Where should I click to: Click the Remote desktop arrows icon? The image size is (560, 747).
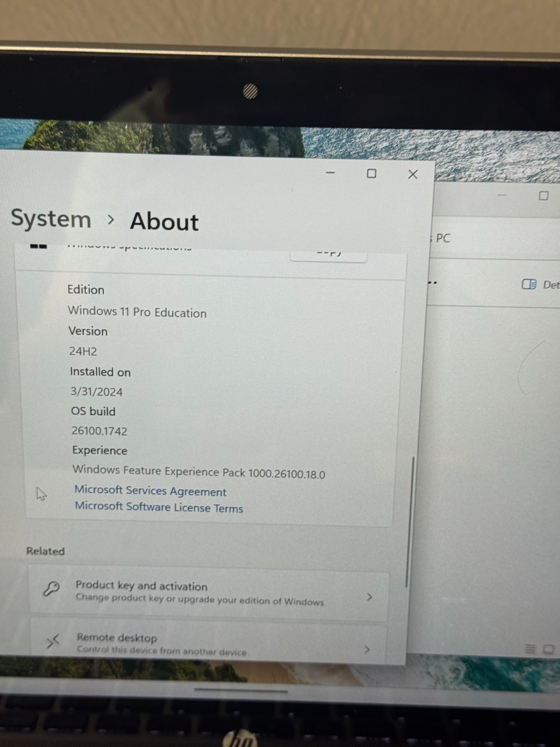53,641
